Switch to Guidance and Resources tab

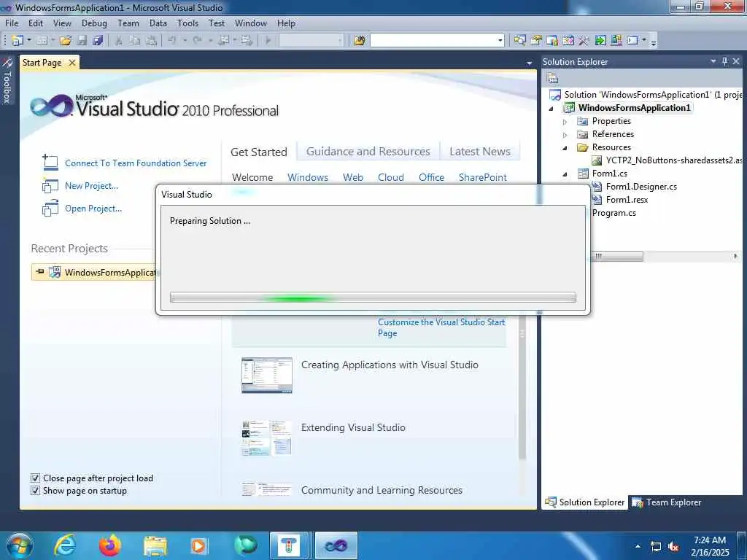(x=368, y=152)
